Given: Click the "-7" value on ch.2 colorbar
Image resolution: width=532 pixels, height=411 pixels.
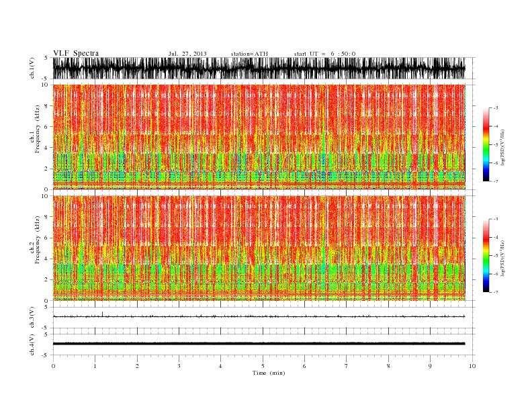Looking at the screenshot, I should (x=495, y=292).
